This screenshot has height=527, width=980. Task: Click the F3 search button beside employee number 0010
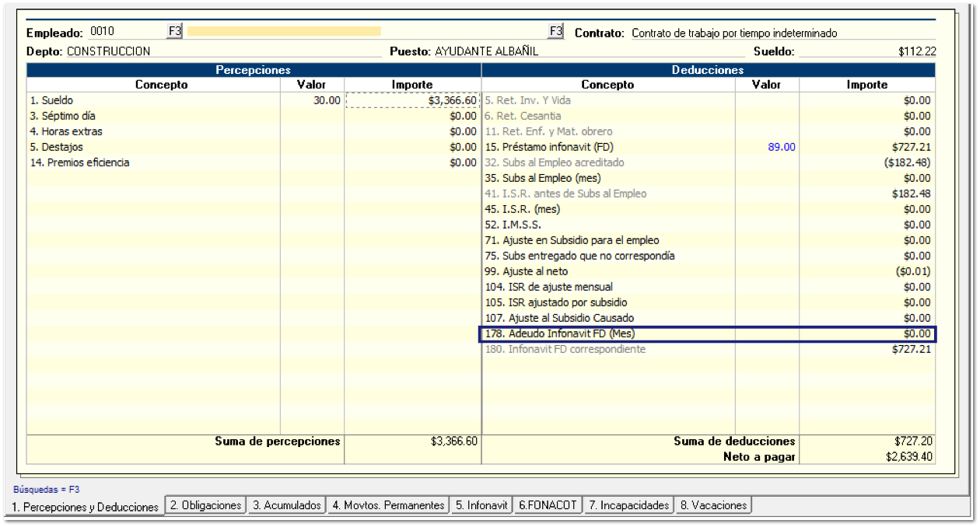point(174,31)
